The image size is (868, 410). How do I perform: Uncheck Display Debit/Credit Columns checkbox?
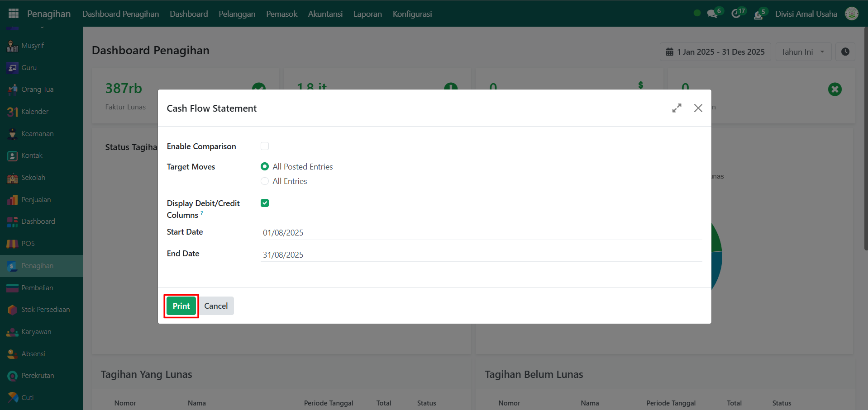tap(265, 203)
